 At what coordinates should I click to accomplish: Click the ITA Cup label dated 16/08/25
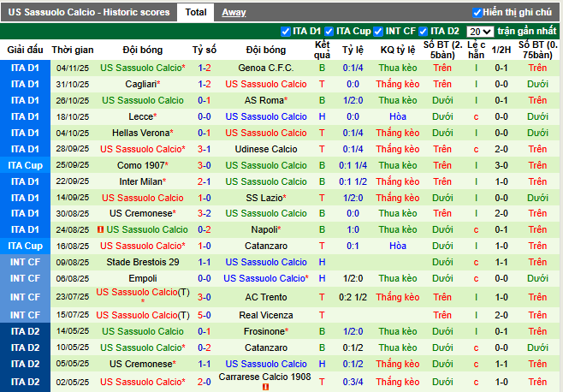(25, 246)
